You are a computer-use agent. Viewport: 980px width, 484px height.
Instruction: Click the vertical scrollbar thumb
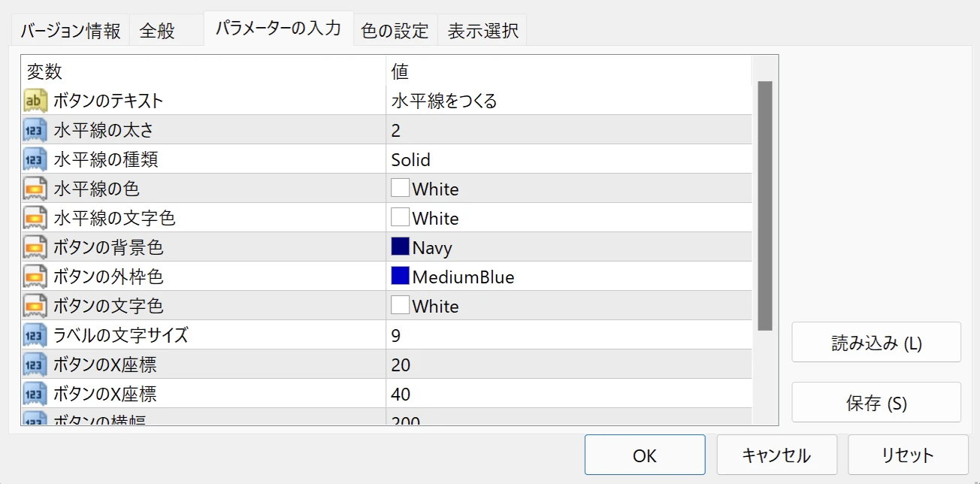[x=765, y=205]
